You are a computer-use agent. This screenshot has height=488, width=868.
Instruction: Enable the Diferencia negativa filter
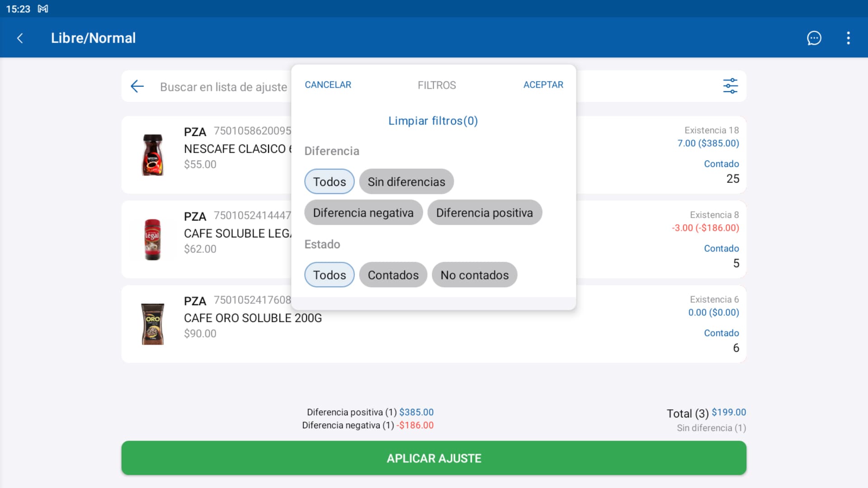pyautogui.click(x=363, y=212)
